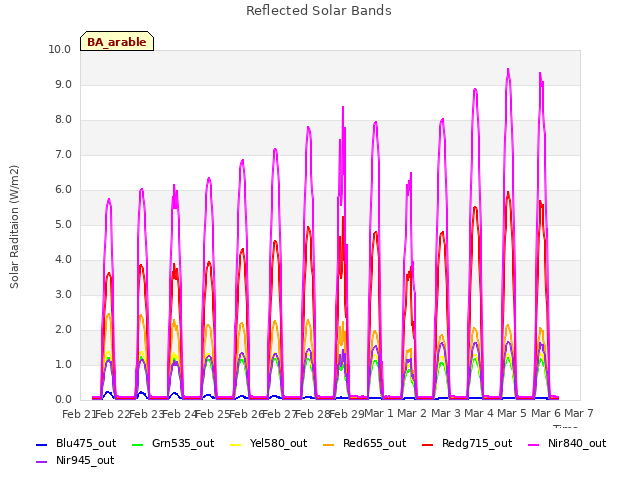The height and width of the screenshot is (480, 640).
Task: Click the 5.0 y-axis tick label
Action: (x=63, y=224)
